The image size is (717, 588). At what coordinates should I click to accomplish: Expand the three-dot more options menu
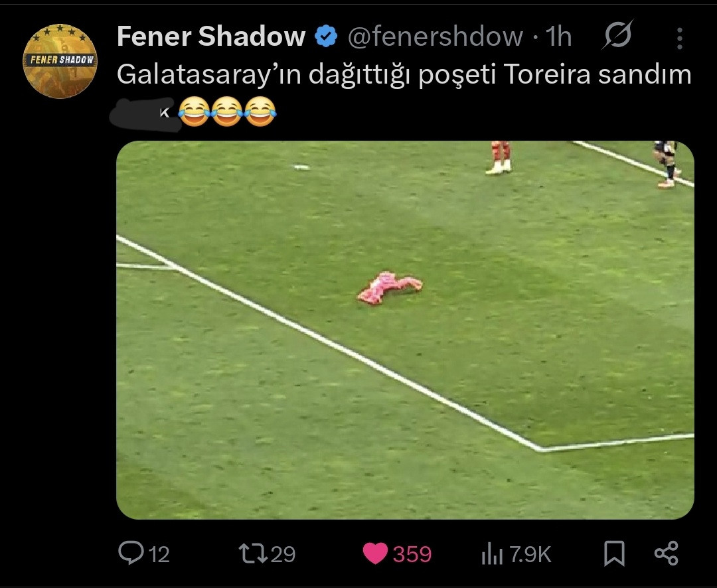[679, 38]
